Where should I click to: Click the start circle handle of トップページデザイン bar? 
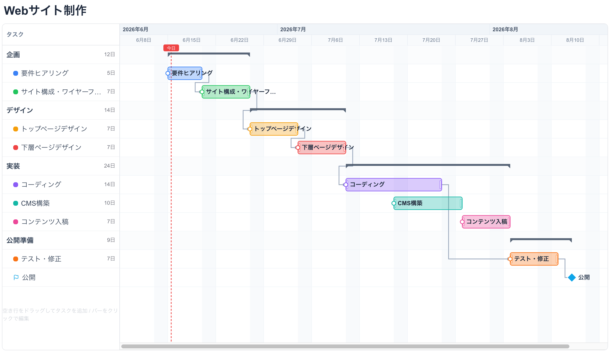250,129
